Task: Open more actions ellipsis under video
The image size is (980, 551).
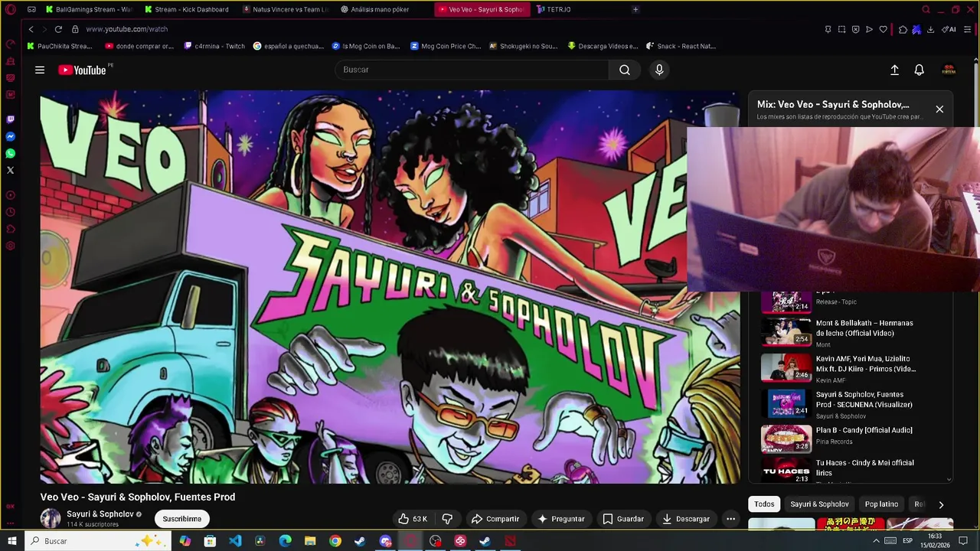Action: tap(730, 519)
